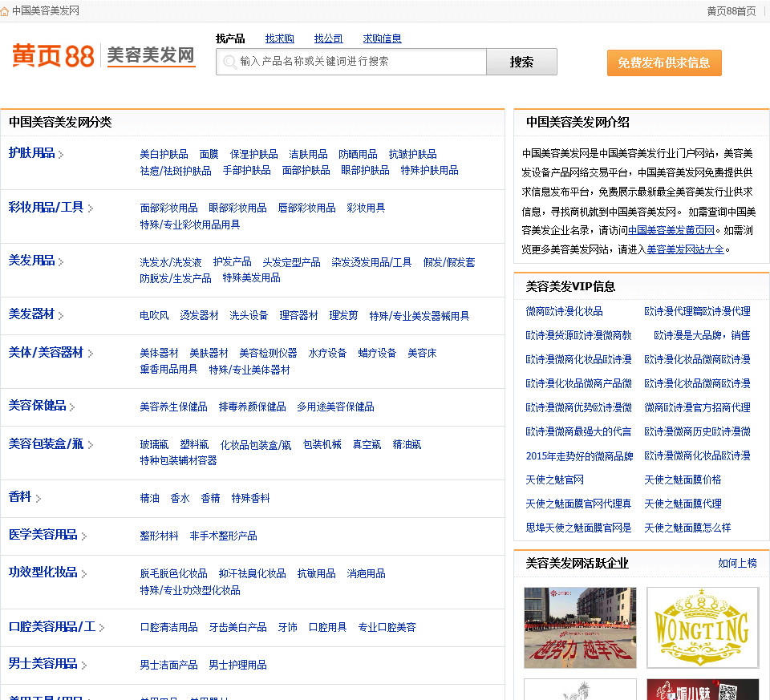The height and width of the screenshot is (700, 770).
Task: Open the 洗发水/洗发液 link
Action: pyautogui.click(x=170, y=262)
